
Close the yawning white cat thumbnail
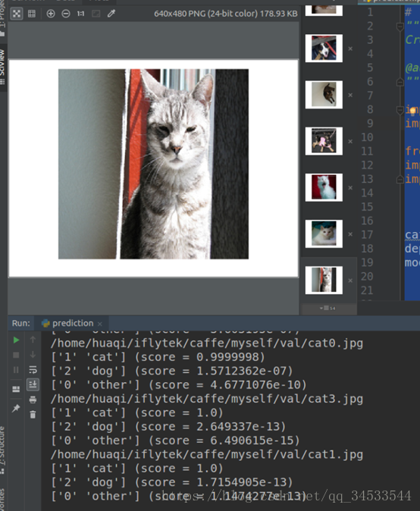click(x=350, y=188)
